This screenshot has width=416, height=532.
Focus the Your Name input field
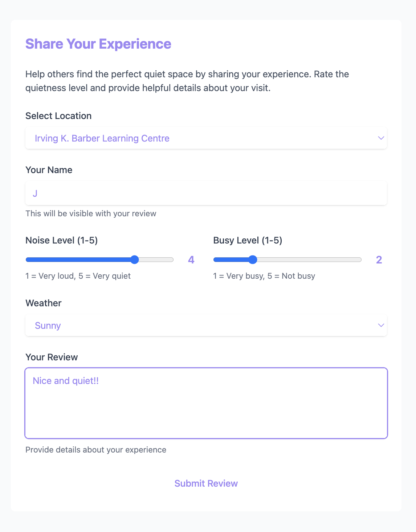tap(206, 193)
